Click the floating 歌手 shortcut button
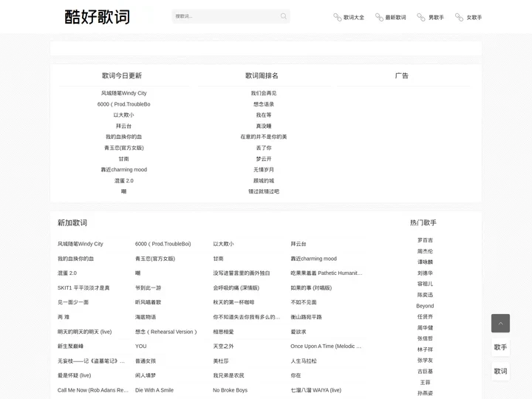 [x=500, y=347]
